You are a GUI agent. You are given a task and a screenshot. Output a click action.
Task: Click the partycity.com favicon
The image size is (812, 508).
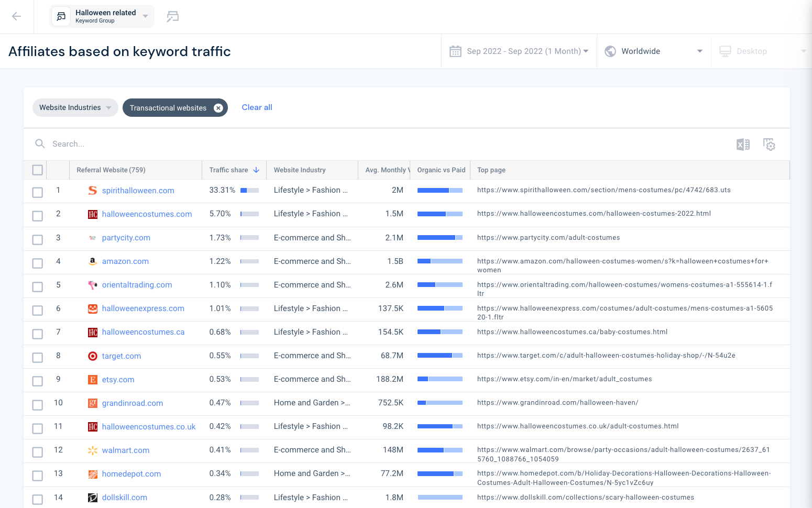93,238
